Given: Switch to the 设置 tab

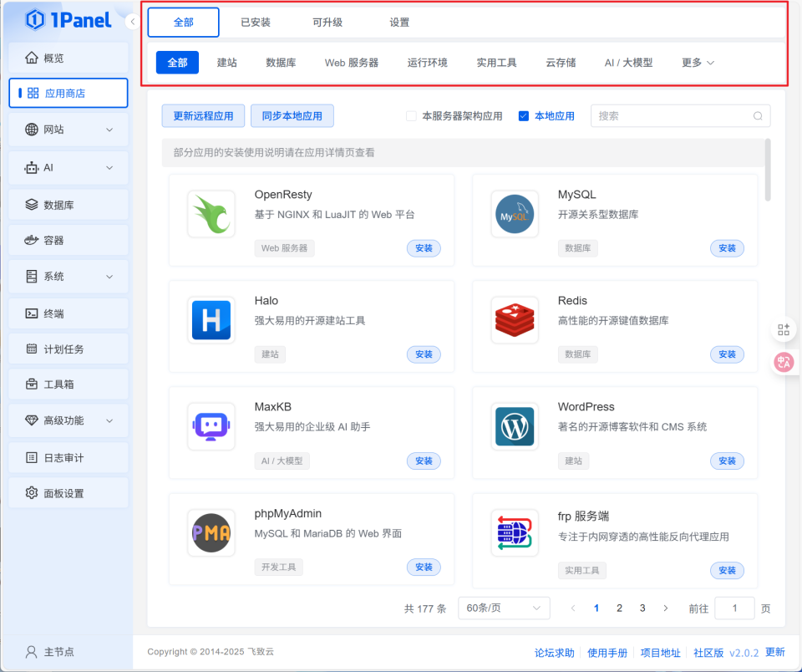Looking at the screenshot, I should (399, 22).
